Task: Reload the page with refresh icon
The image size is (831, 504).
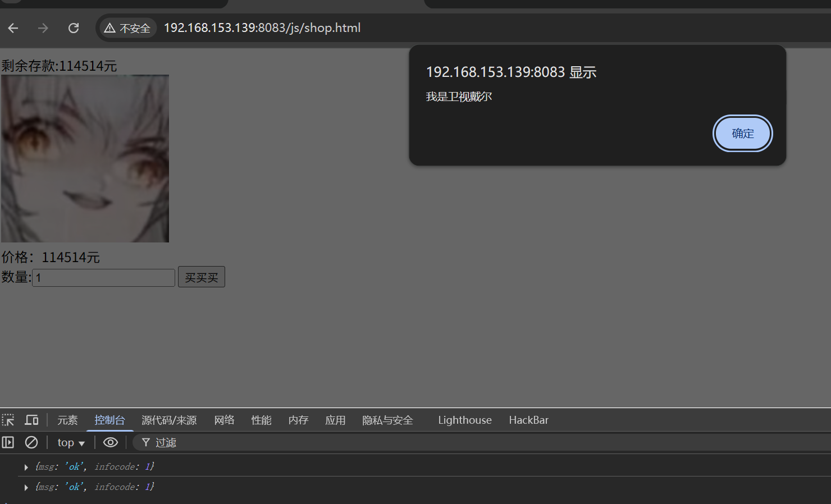Action: [74, 28]
